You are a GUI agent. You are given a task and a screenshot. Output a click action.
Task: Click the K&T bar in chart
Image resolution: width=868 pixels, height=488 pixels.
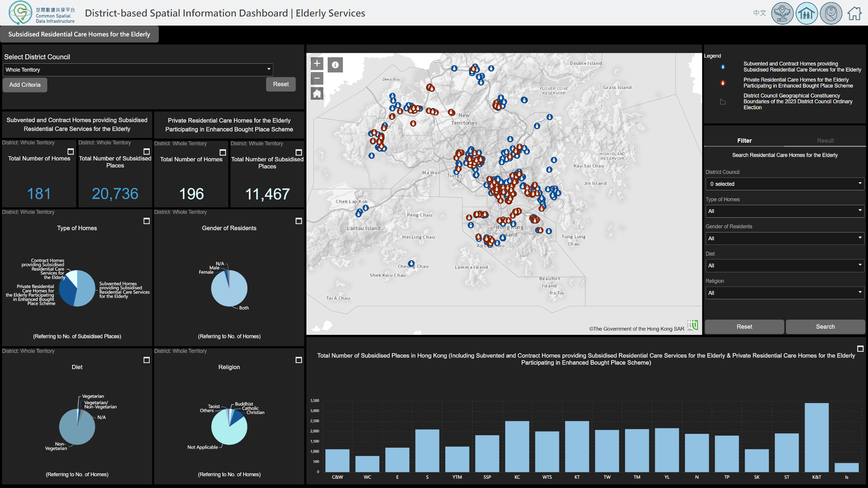(816, 437)
